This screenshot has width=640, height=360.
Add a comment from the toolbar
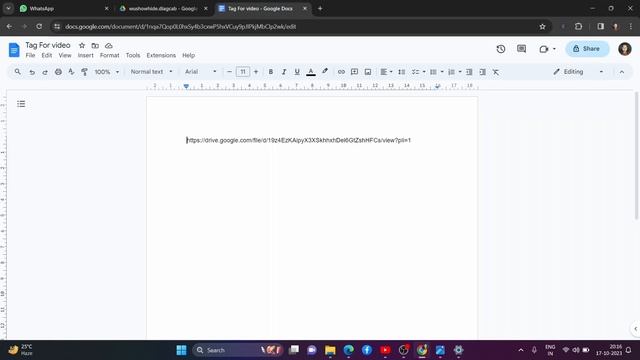[x=354, y=72]
